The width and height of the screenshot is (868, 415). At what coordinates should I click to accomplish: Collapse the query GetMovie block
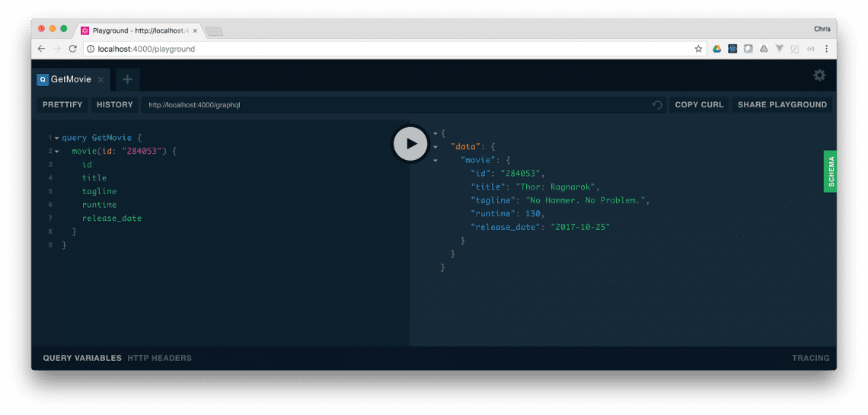(x=56, y=138)
